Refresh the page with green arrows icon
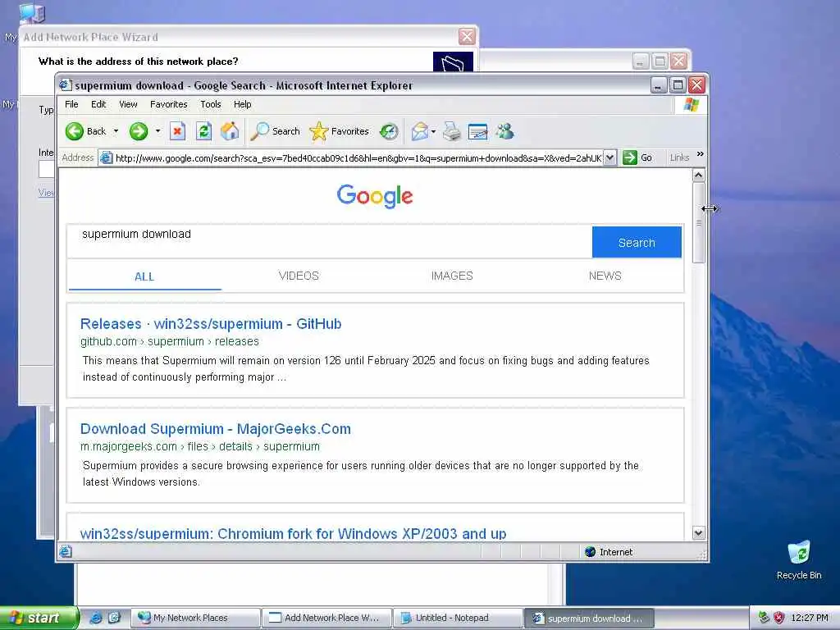Screen dimensions: 840x630 pos(203,131)
